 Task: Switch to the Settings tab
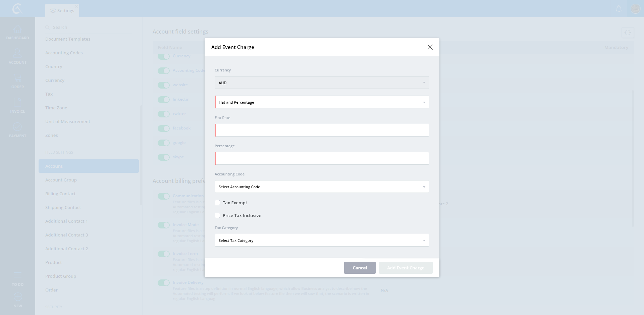62,10
